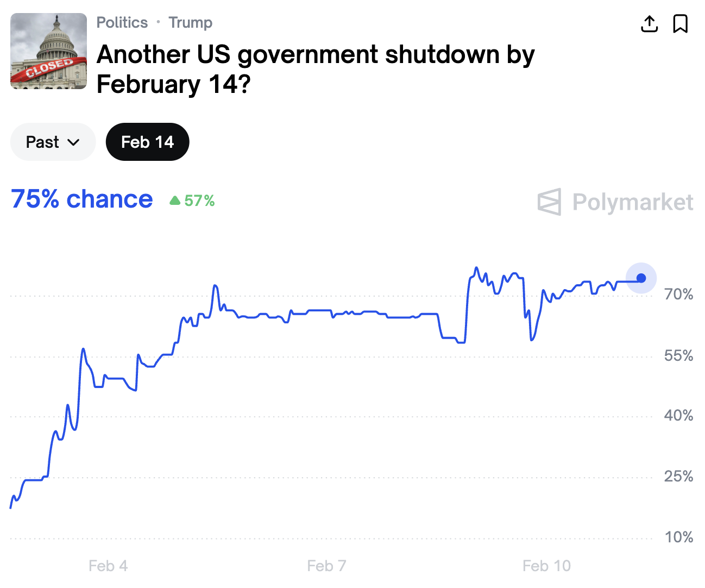Click the market title about government shutdown
This screenshot has height=588, width=705.
tap(315, 69)
